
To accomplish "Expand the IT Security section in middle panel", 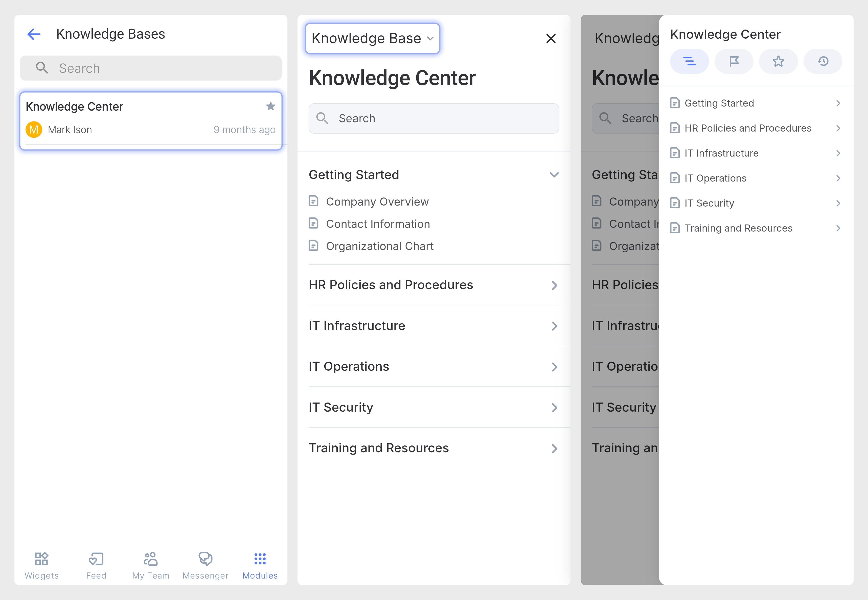I will 554,408.
